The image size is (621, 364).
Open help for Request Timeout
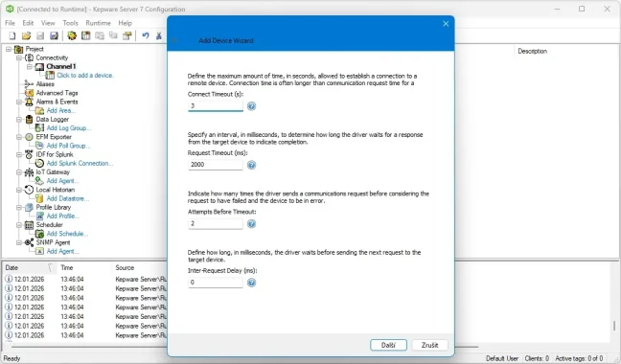click(251, 165)
